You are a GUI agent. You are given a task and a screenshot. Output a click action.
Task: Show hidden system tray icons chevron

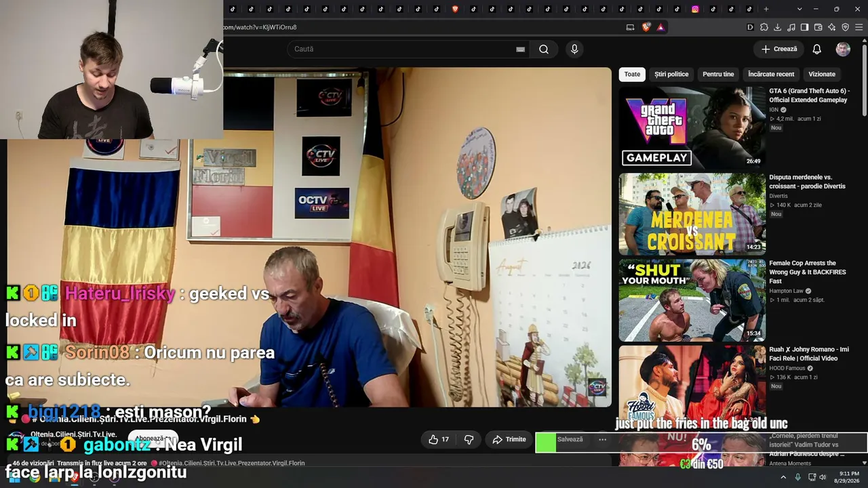coord(783,477)
